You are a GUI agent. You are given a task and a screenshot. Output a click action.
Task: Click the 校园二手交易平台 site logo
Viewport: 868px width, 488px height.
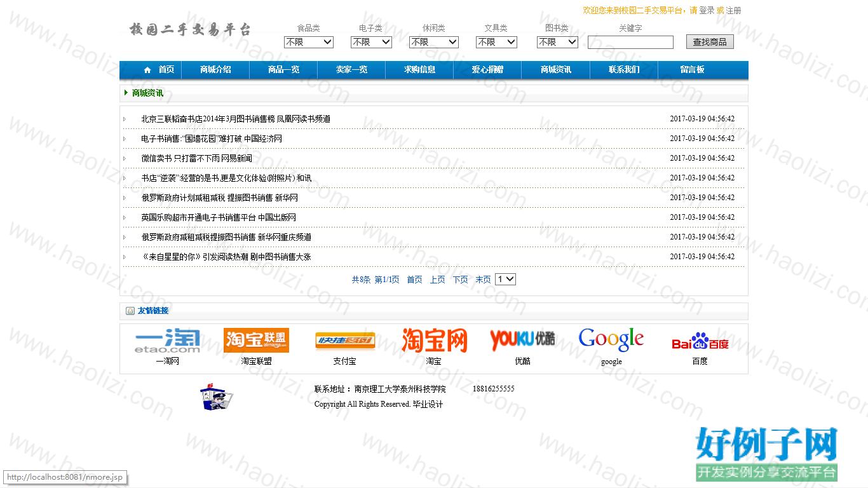(x=190, y=29)
